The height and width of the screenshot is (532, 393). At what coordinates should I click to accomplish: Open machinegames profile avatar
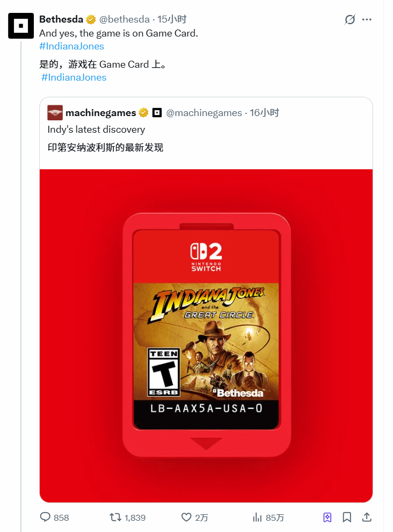[55, 113]
